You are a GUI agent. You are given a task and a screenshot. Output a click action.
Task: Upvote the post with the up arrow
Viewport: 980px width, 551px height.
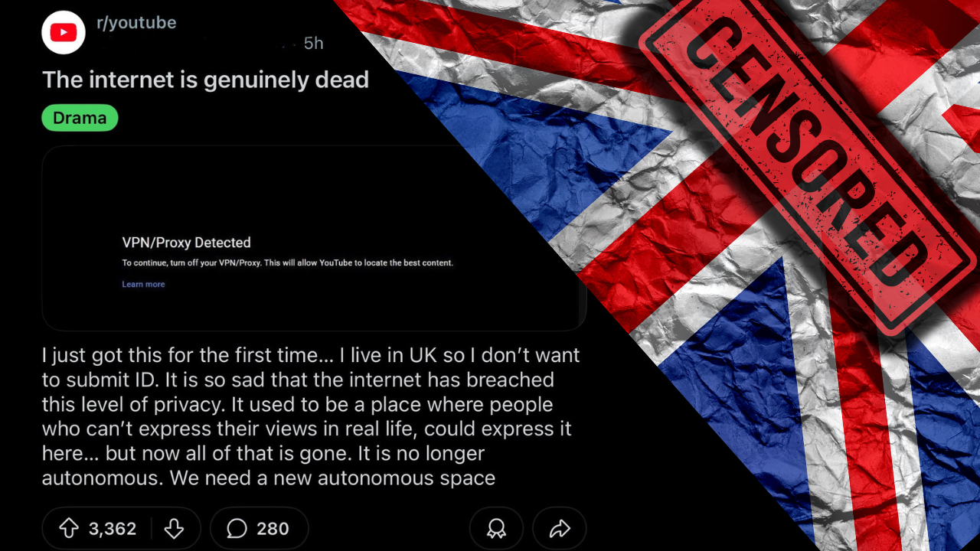[x=69, y=529]
